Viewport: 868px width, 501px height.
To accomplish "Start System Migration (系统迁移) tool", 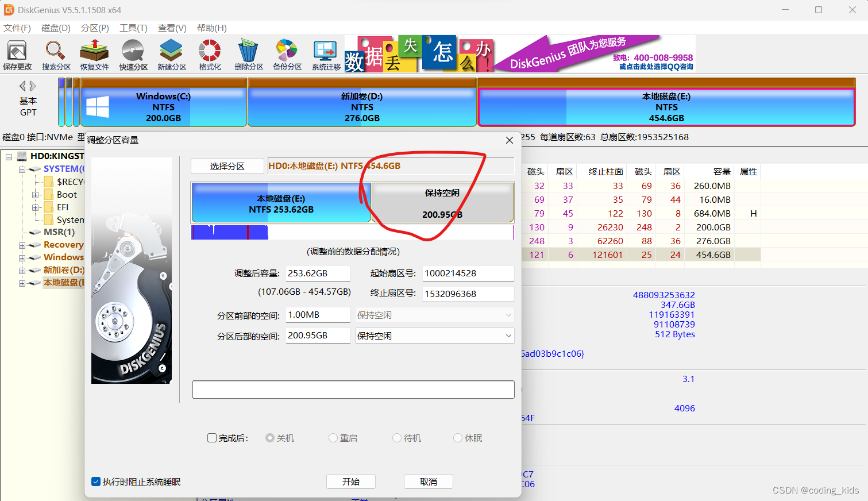I will pyautogui.click(x=326, y=55).
